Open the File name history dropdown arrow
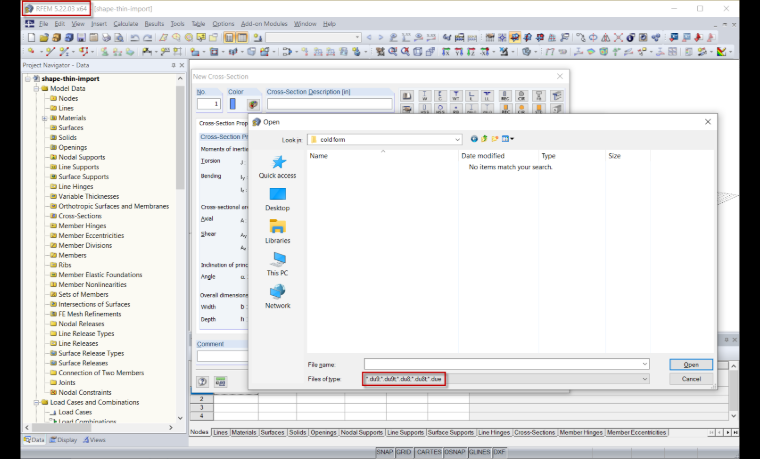The image size is (760, 459). 645,364
